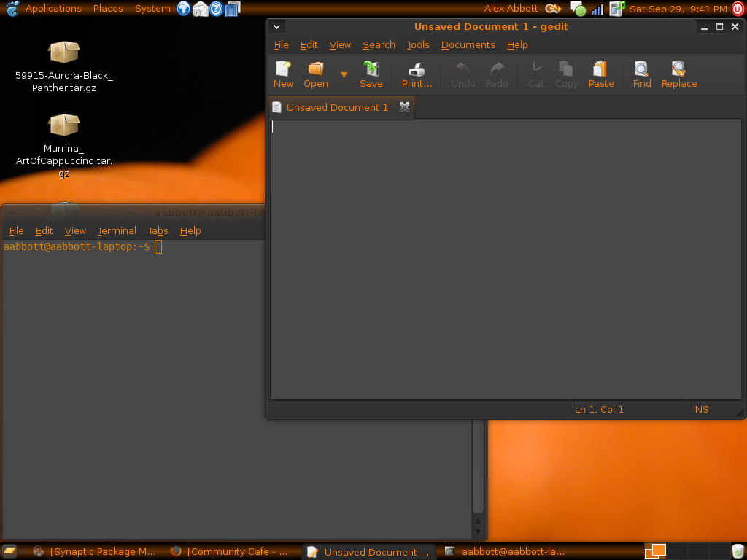Click the show desktop button in bottom panel
The image size is (747, 560).
(x=9, y=551)
